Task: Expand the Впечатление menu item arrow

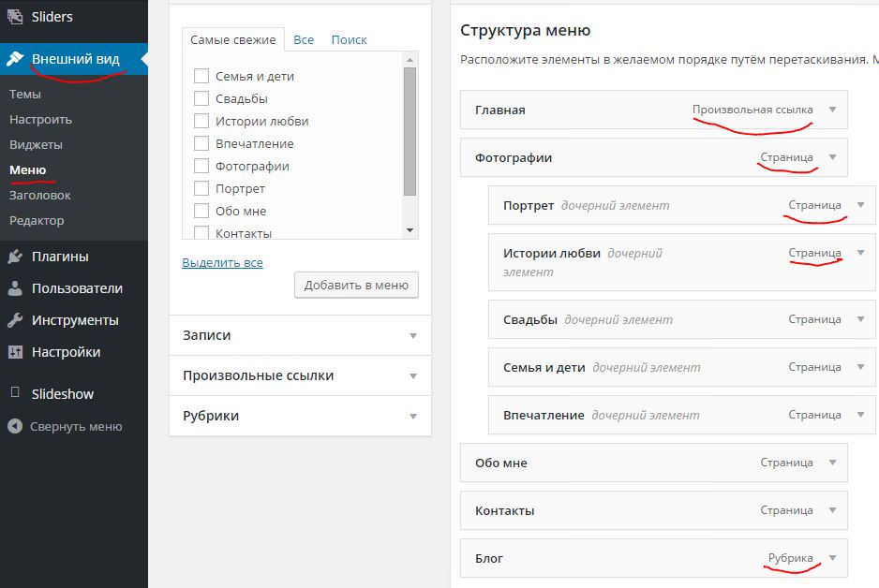Action: [860, 415]
